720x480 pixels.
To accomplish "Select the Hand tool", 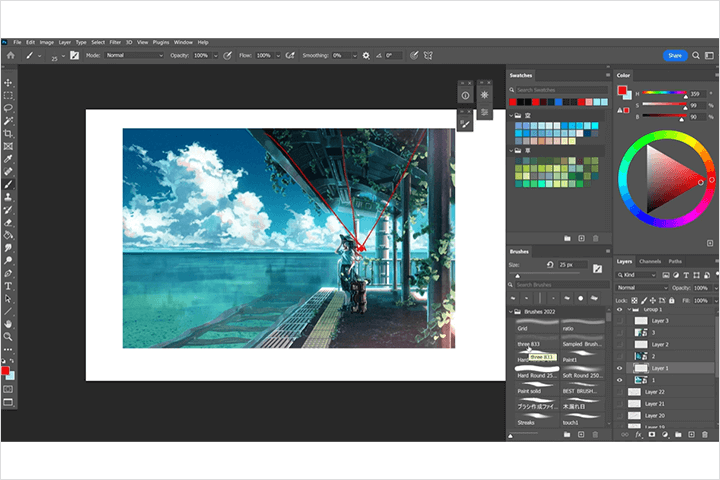I will point(8,324).
